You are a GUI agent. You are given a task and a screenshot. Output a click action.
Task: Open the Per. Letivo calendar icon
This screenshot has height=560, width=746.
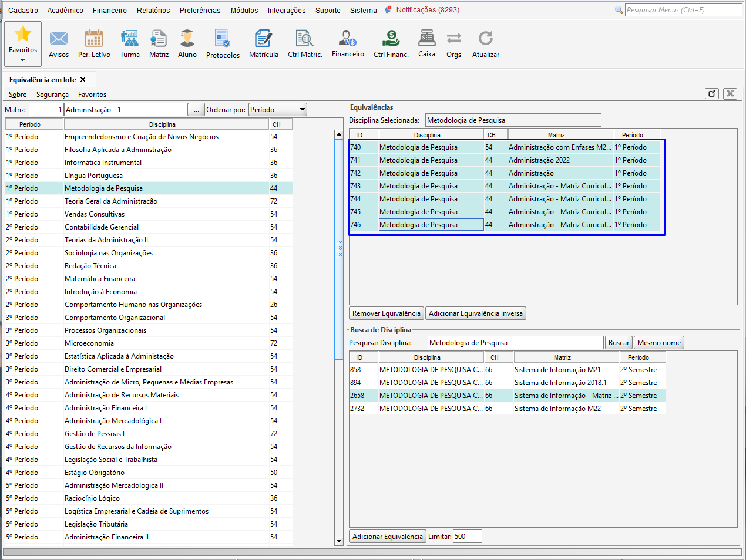point(94,39)
